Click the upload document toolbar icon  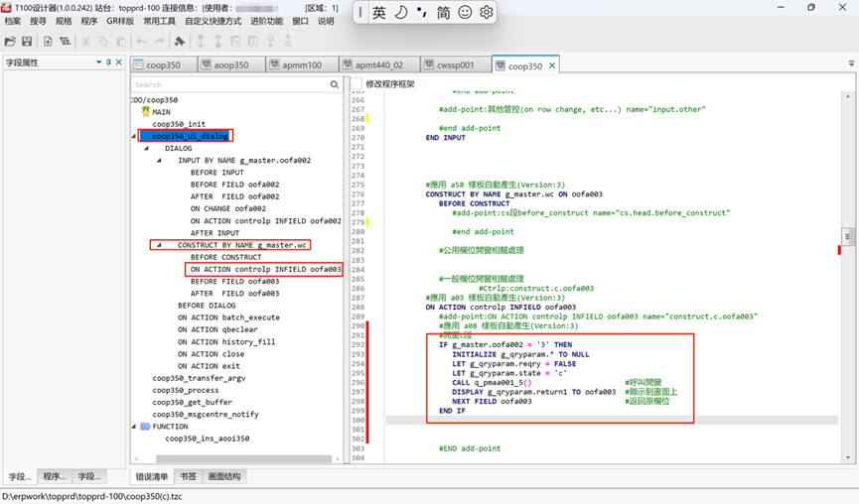coord(48,41)
